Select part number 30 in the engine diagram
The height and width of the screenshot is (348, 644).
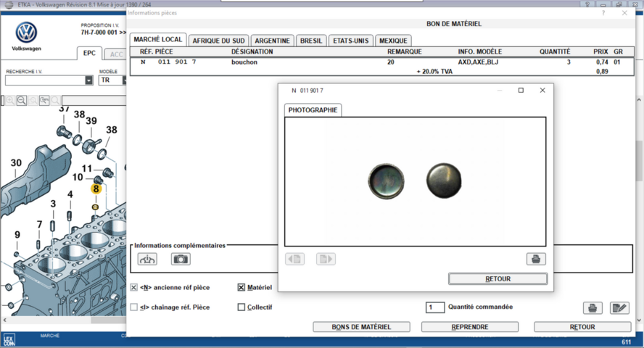pyautogui.click(x=16, y=163)
